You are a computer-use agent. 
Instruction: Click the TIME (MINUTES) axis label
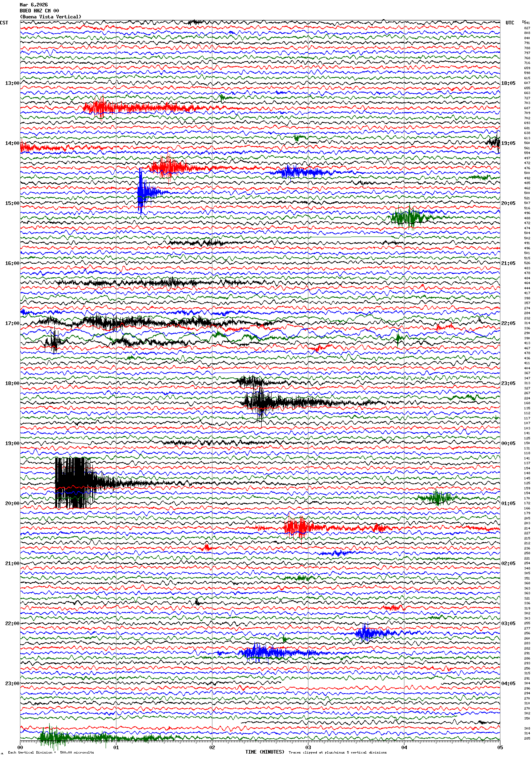point(265,752)
